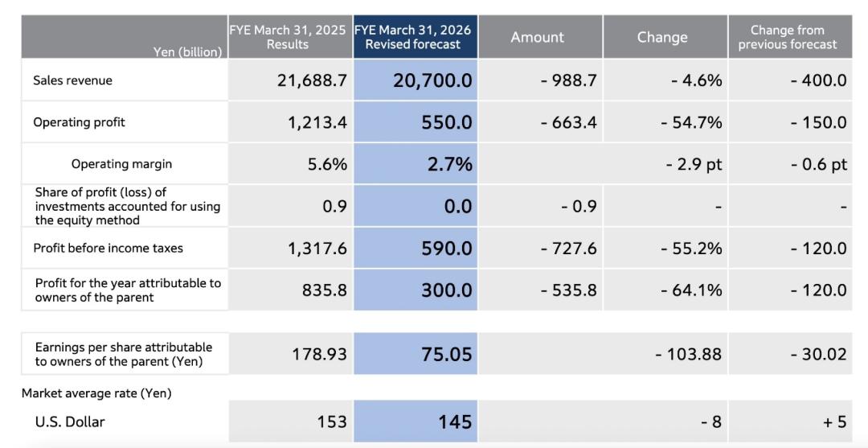Click the 550.0 operating profit forecast cell
Viewport: 868px width, 448px height.
(x=447, y=122)
